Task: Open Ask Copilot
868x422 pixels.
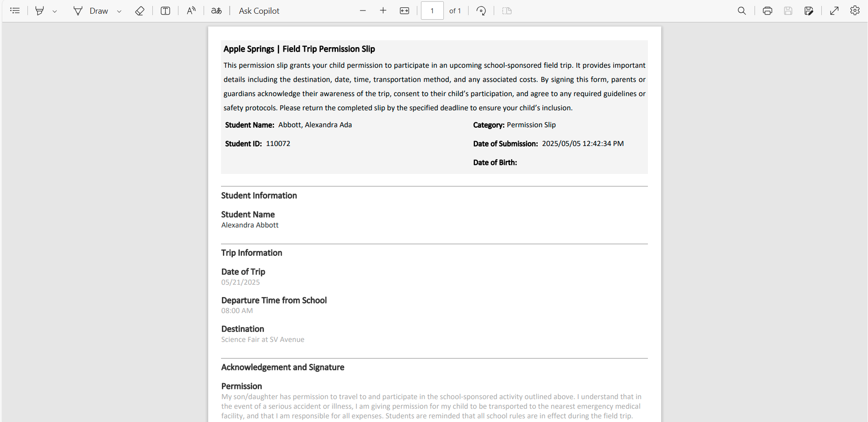Action: [259, 11]
